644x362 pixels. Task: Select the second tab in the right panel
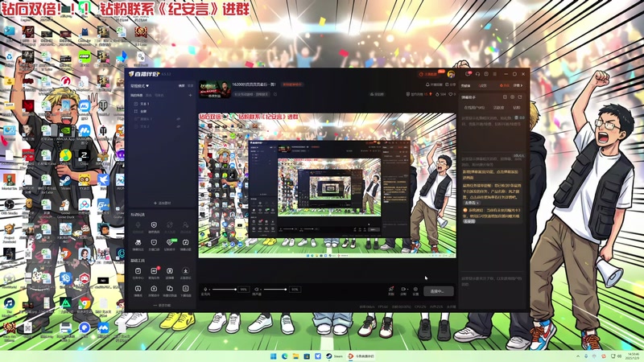[x=482, y=86]
